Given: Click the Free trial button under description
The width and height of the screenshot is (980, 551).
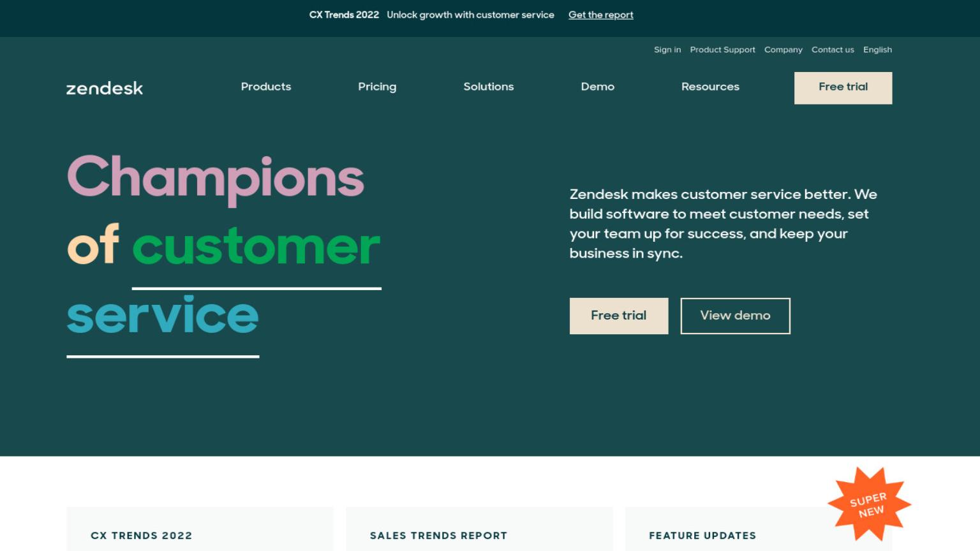Looking at the screenshot, I should 619,316.
